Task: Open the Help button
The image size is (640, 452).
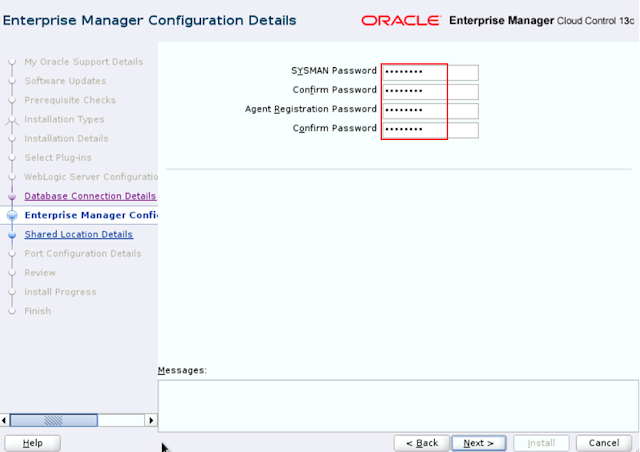Action: click(33, 443)
